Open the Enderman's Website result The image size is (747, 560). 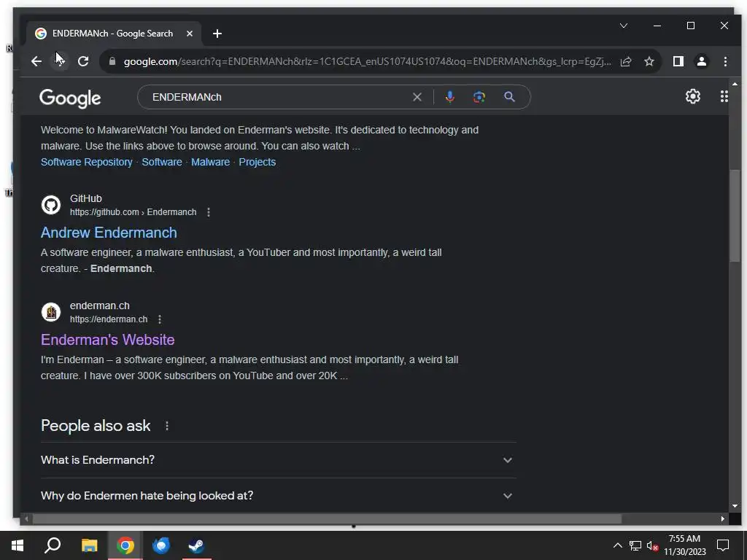click(x=108, y=340)
